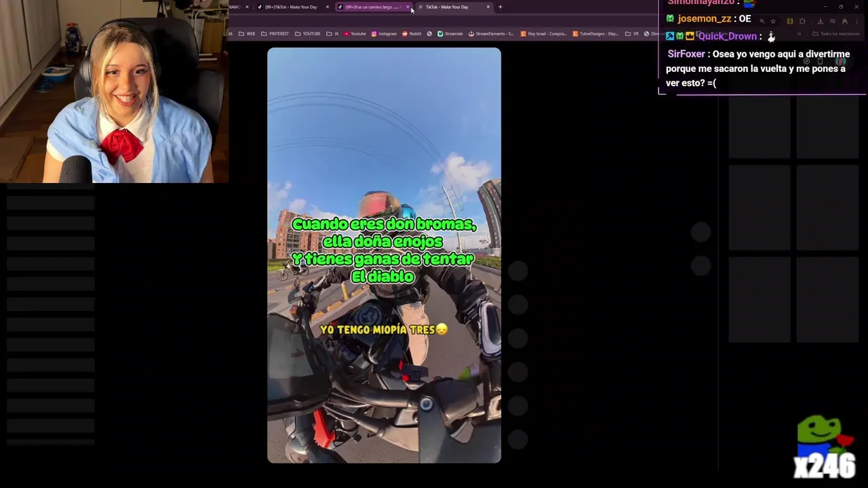This screenshot has height=488, width=868.
Task: Open the media control toolbar icon
Action: click(833, 21)
